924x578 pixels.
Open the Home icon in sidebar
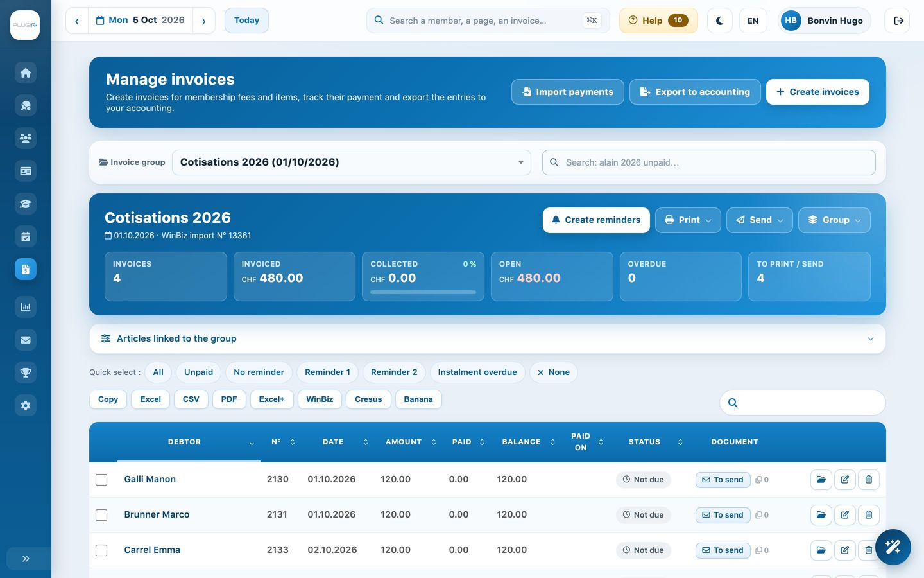(26, 73)
